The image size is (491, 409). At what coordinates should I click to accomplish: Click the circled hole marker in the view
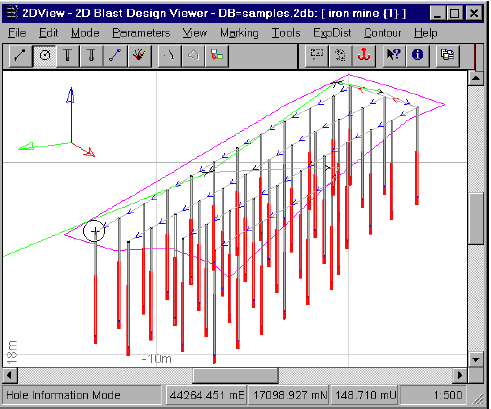(x=94, y=231)
